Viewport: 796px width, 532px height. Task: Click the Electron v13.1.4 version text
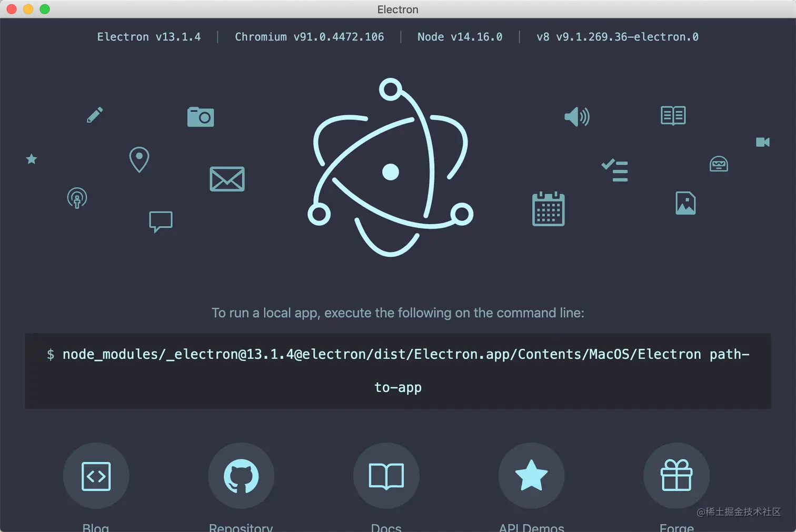[x=149, y=37]
